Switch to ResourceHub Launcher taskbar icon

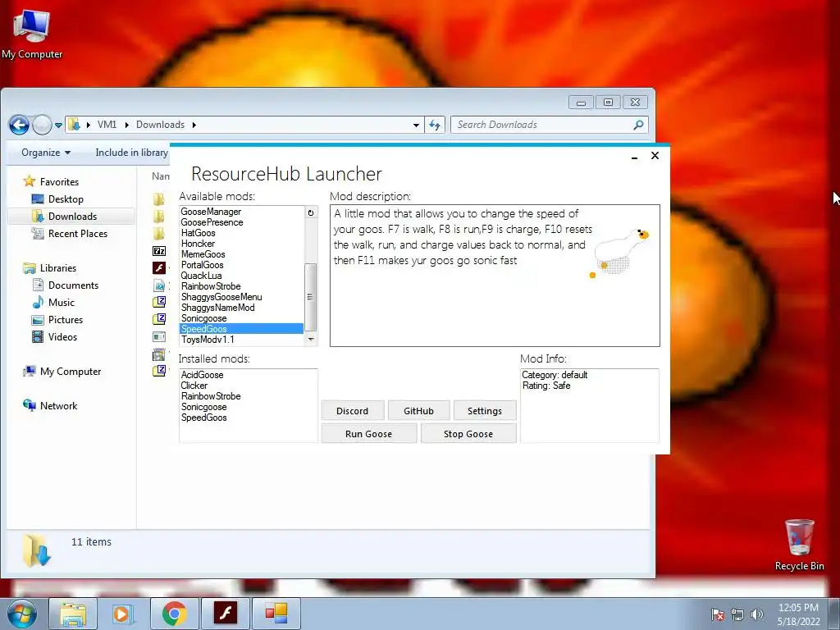(276, 614)
